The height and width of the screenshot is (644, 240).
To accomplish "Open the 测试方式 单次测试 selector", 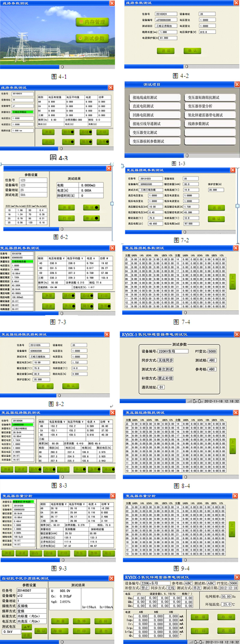I will (166, 369).
